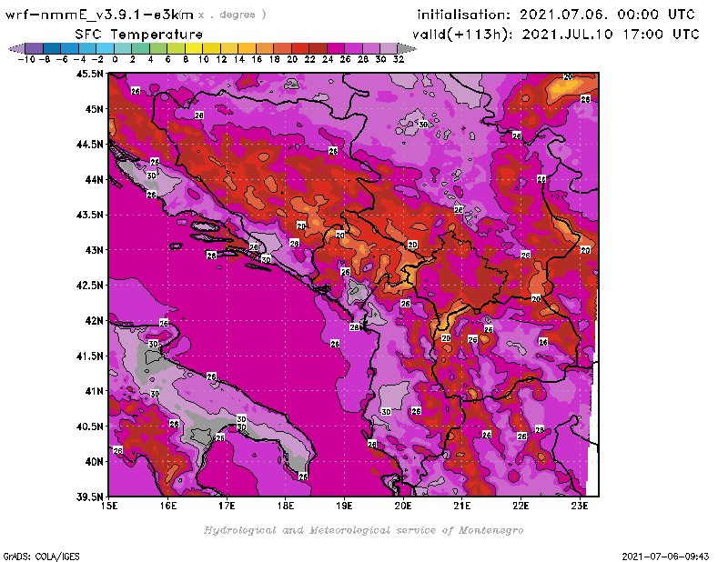Select the '18E' longitude axis label
This screenshot has width=728, height=562.
[x=286, y=506]
